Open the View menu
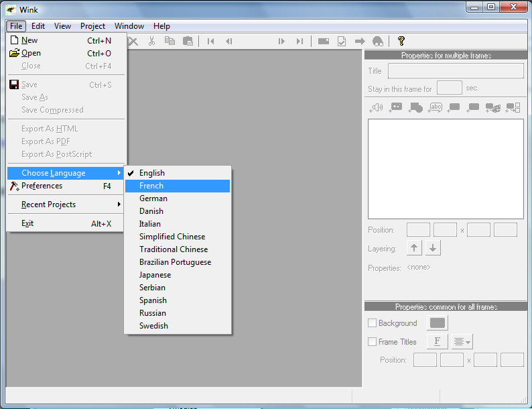The image size is (532, 409). [x=62, y=26]
